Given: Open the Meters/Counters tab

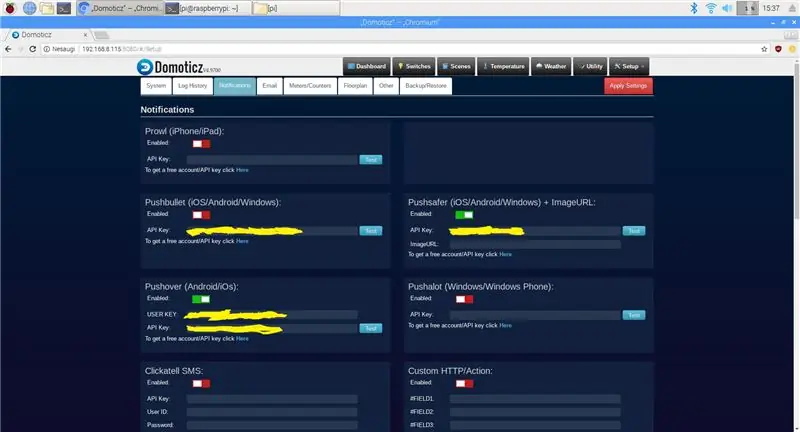Looking at the screenshot, I should (x=310, y=86).
